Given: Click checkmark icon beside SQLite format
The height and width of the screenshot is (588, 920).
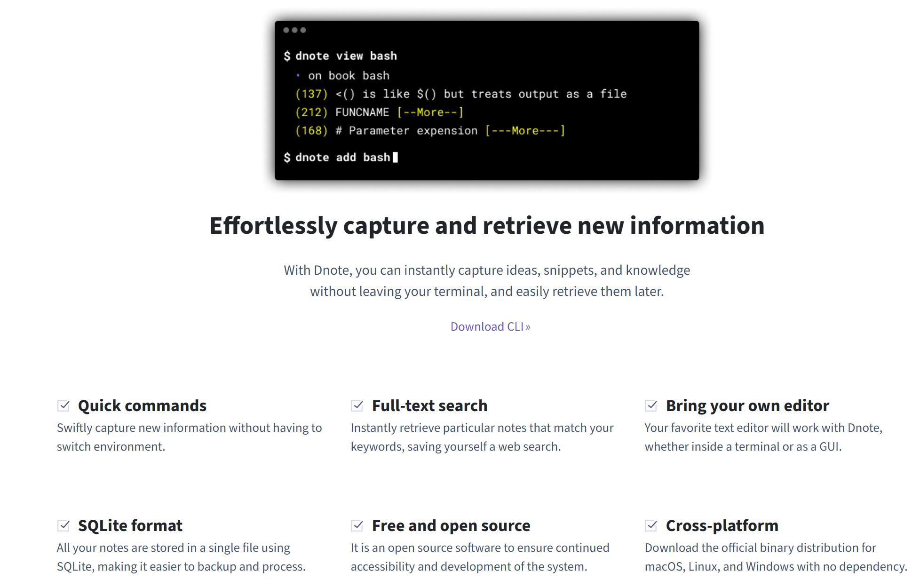Looking at the screenshot, I should 63,525.
